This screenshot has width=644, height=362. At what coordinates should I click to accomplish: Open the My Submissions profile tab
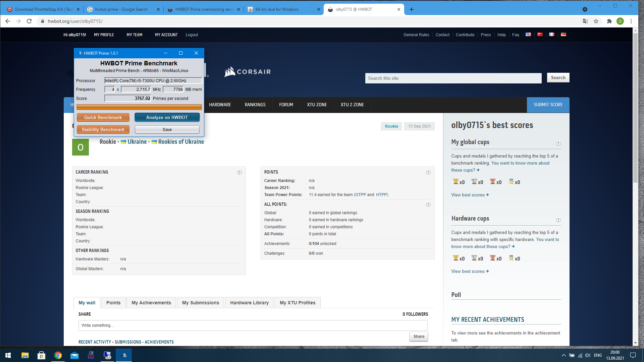(201, 303)
